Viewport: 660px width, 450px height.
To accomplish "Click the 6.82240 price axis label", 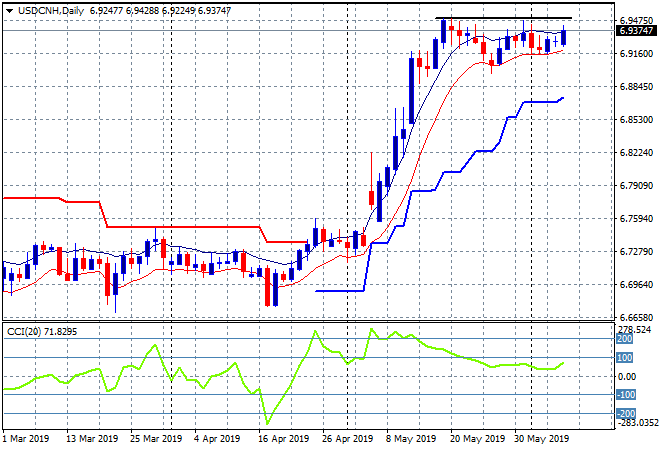I will point(636,153).
